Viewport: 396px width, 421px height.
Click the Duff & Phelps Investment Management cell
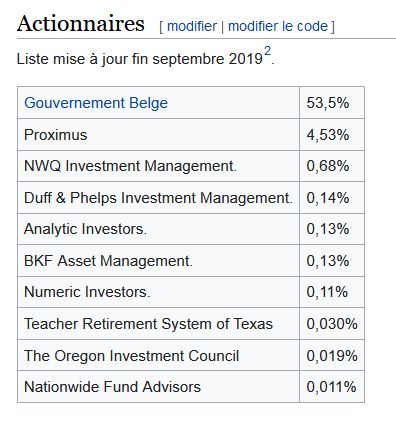(x=158, y=198)
